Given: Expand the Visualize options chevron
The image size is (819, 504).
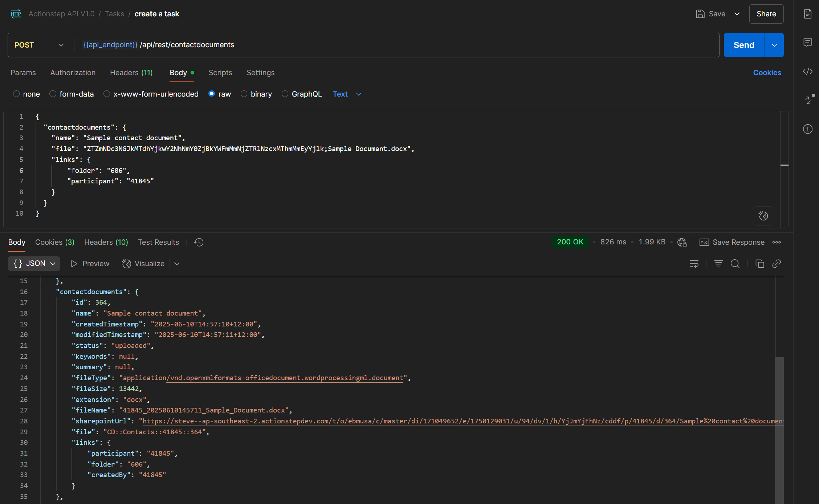Looking at the screenshot, I should 177,264.
